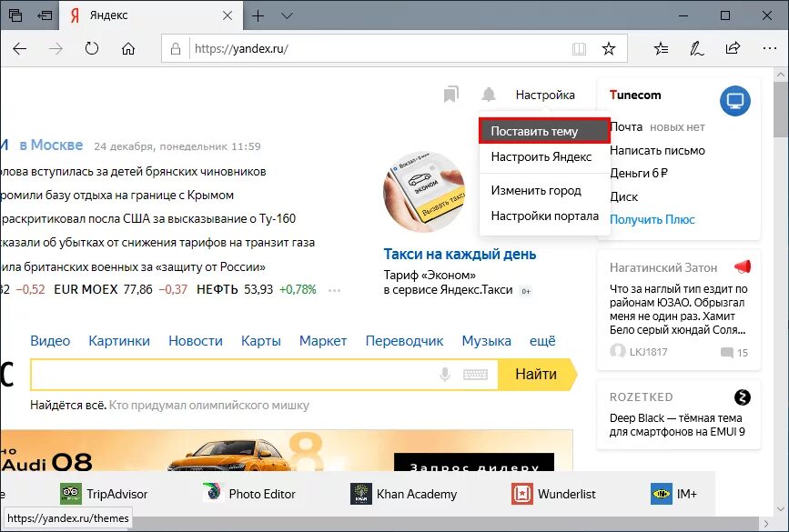The image size is (789, 532).
Task: Click the Share page icon
Action: (733, 48)
